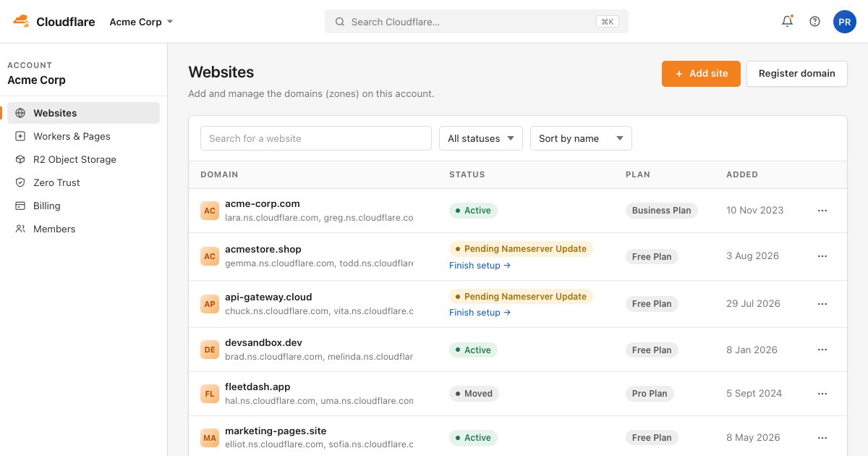Click the PLAN column header
Viewport: 868px width, 456px height.
[638, 174]
